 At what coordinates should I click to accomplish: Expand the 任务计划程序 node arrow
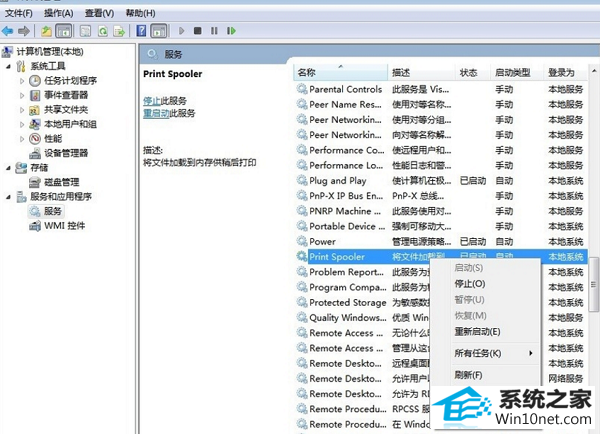tap(22, 81)
